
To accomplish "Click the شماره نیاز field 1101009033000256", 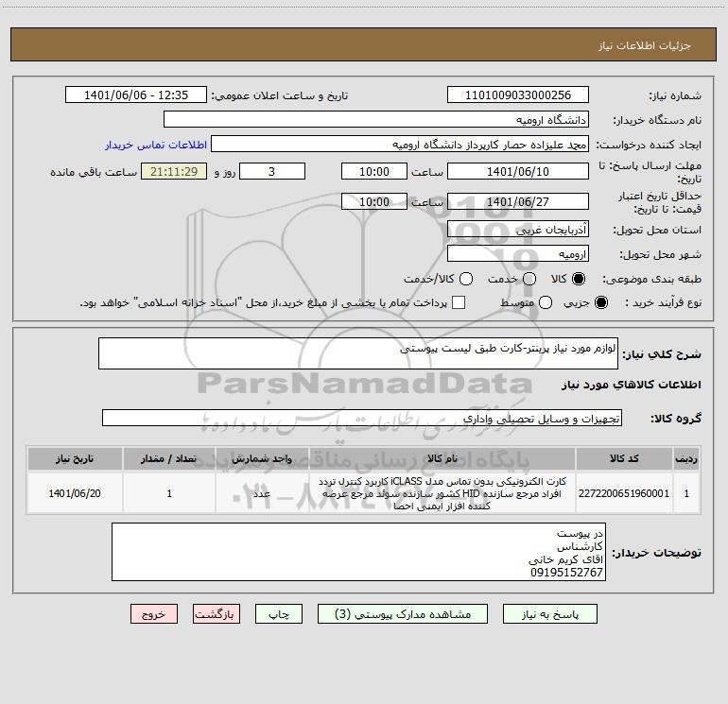I will coord(518,95).
